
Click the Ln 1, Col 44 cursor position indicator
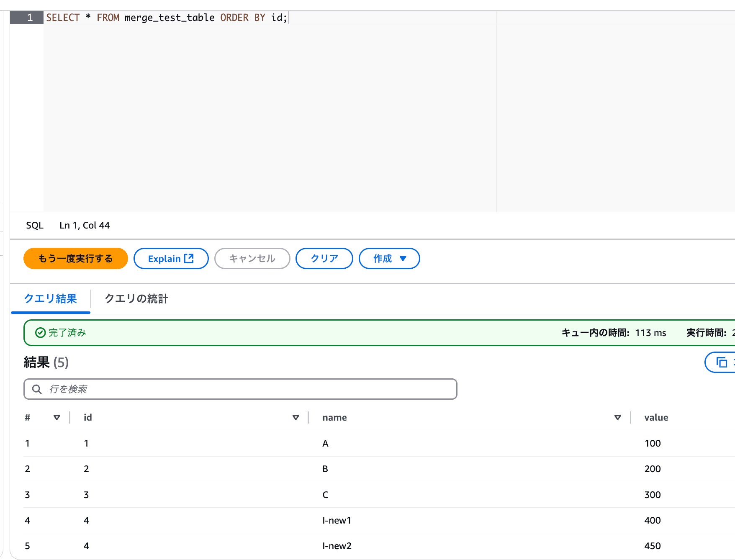tap(85, 225)
